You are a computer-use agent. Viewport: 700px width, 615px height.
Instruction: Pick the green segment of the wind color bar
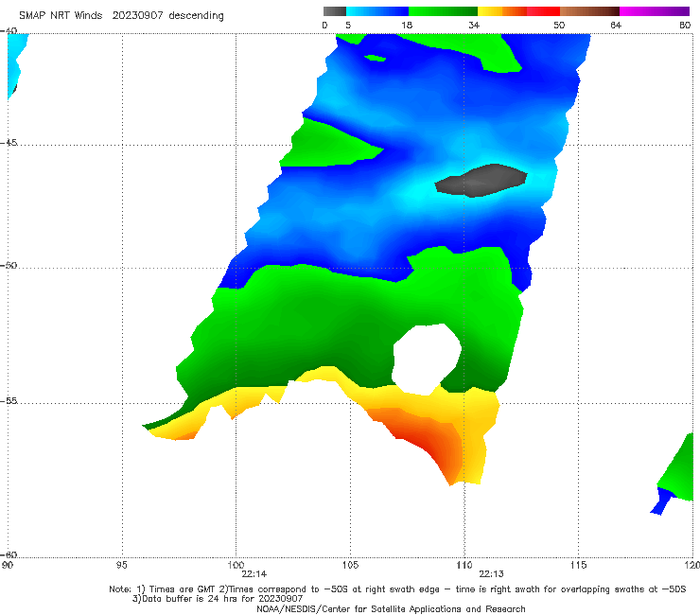pyautogui.click(x=443, y=11)
